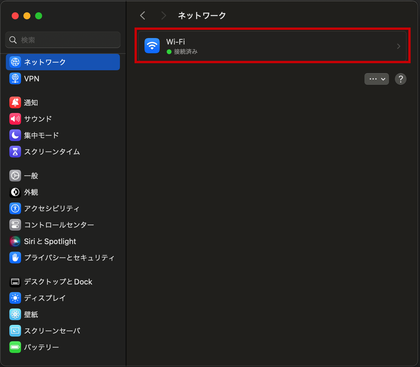Click the 検索 search field
This screenshot has height=367, width=420.
click(63, 40)
